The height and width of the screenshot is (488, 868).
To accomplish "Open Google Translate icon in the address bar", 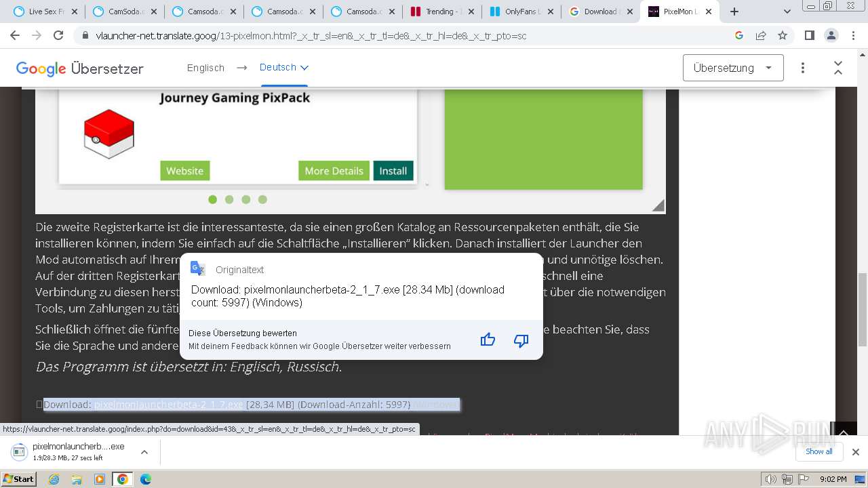I will click(739, 35).
